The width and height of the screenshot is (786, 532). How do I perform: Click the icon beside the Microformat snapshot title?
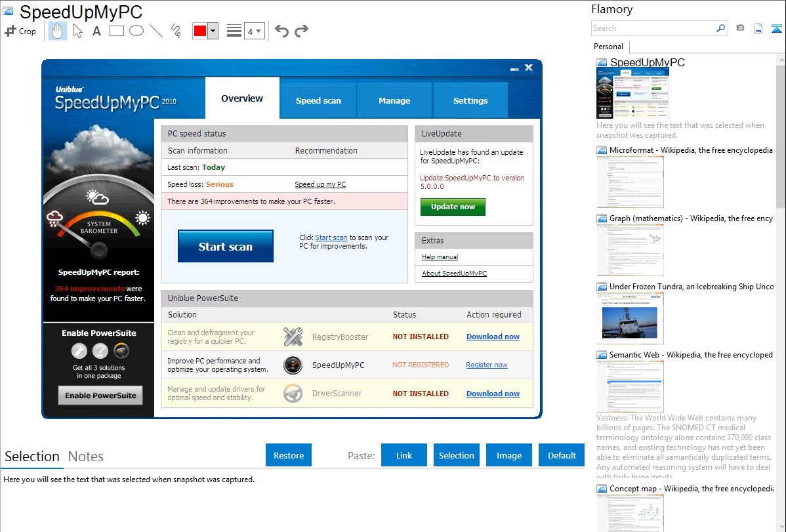(602, 150)
